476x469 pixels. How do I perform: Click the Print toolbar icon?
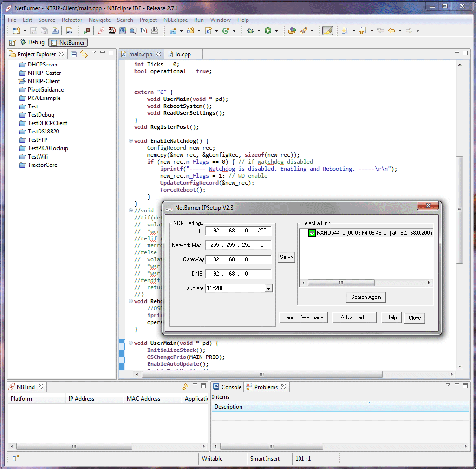55,31
